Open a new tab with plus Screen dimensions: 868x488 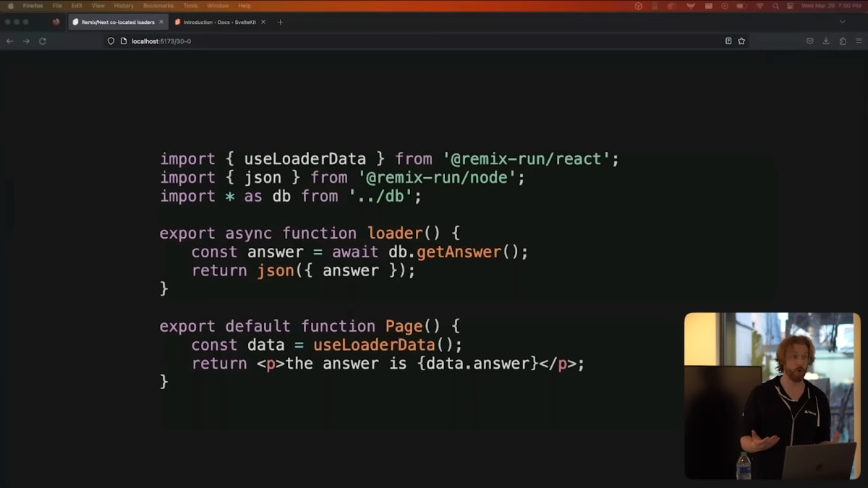(x=281, y=22)
